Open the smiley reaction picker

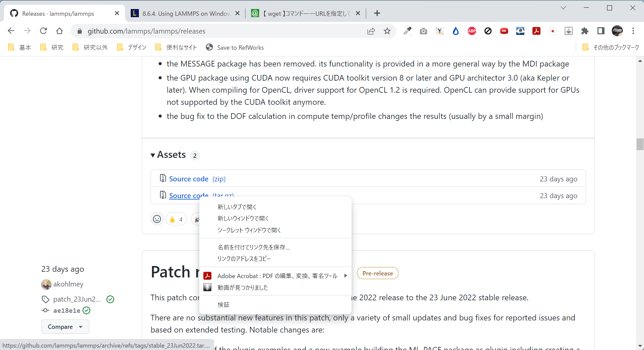(x=157, y=219)
